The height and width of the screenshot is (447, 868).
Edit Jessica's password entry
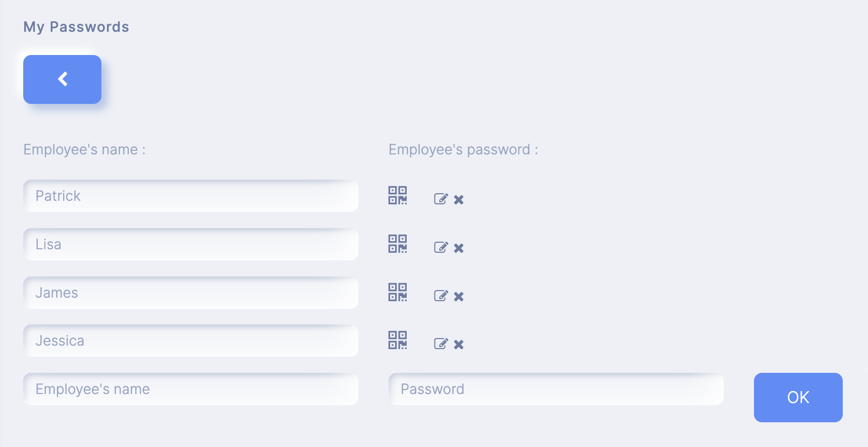click(441, 344)
